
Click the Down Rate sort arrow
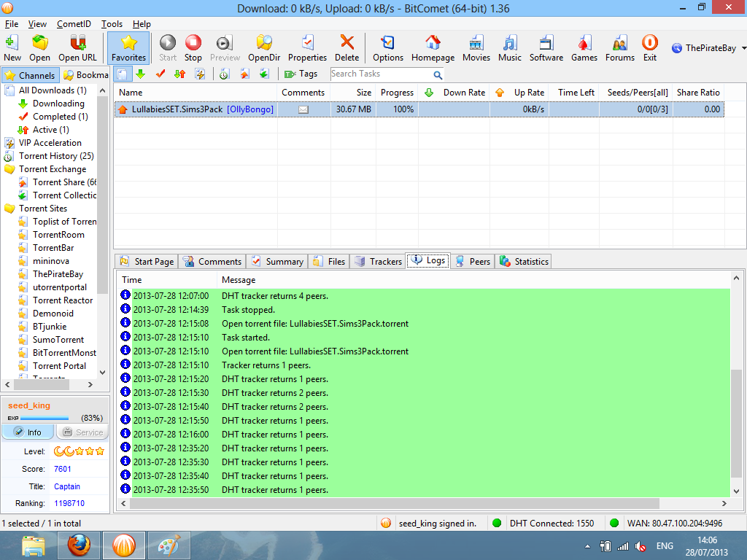click(x=429, y=93)
